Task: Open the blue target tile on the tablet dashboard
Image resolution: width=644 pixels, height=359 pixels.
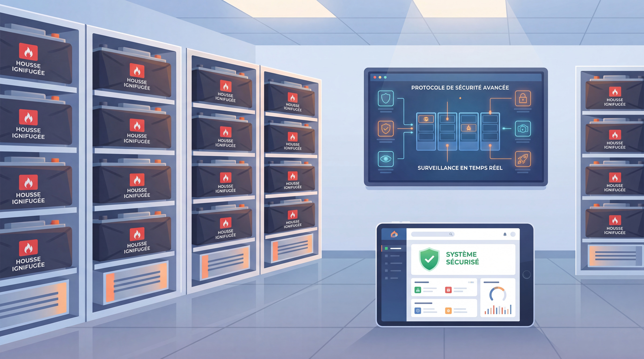Action: coord(418,311)
